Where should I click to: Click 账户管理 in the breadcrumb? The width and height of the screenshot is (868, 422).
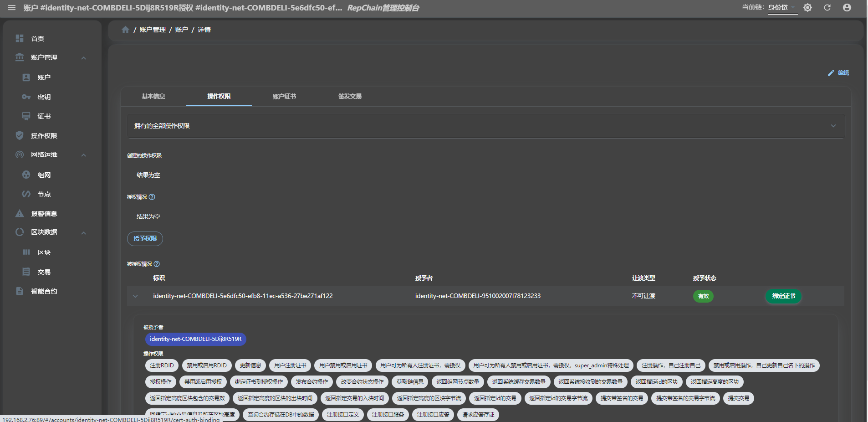click(x=153, y=30)
